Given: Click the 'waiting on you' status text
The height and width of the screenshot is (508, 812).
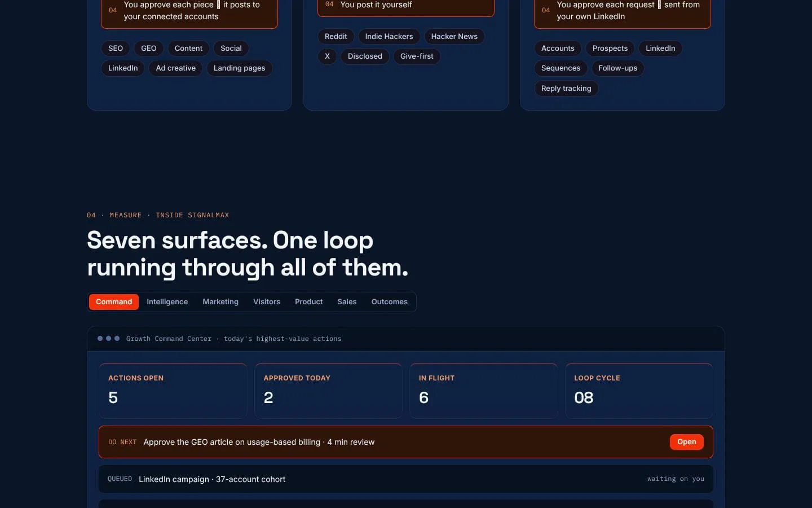Looking at the screenshot, I should (676, 479).
